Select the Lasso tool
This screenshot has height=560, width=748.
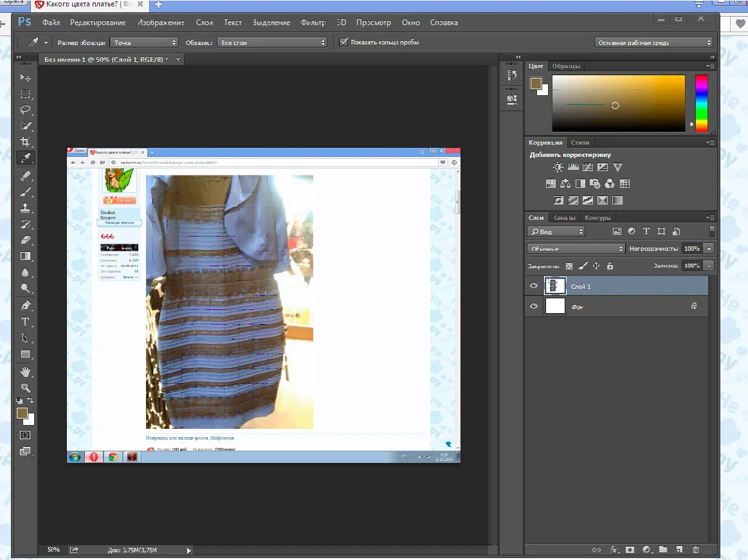pos(26,109)
